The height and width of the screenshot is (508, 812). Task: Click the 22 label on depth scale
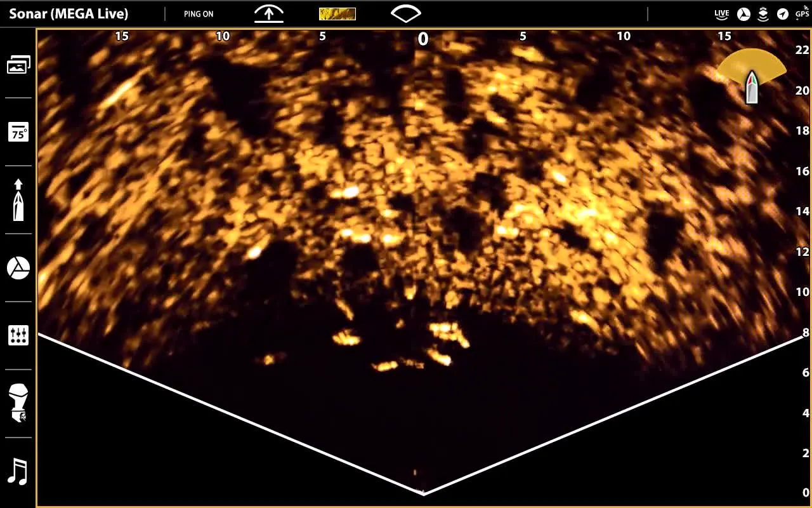point(802,50)
